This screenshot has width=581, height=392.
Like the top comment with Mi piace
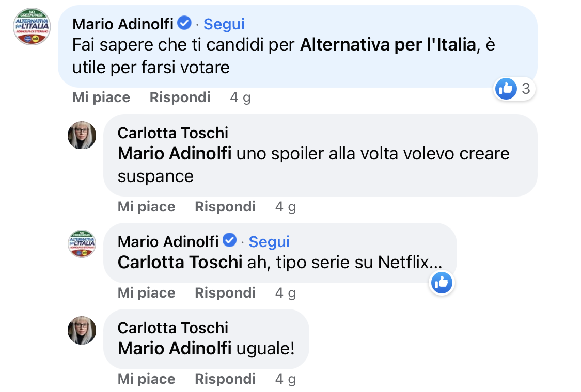pyautogui.click(x=101, y=97)
